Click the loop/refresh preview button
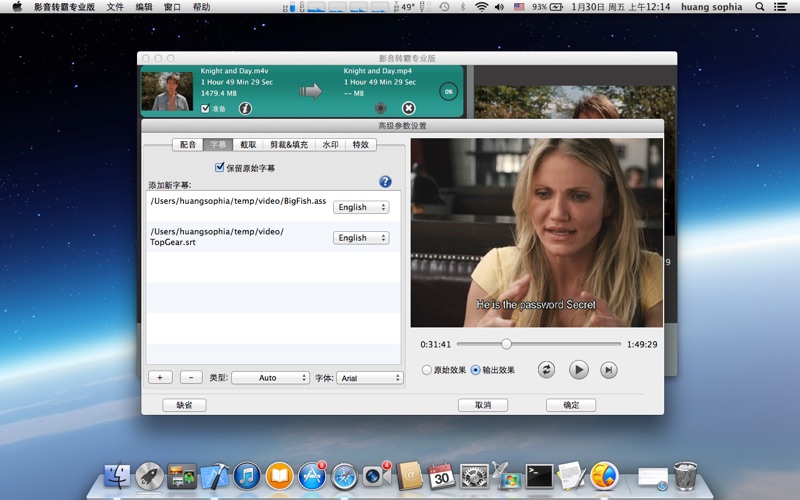This screenshot has width=800, height=500. point(546,370)
